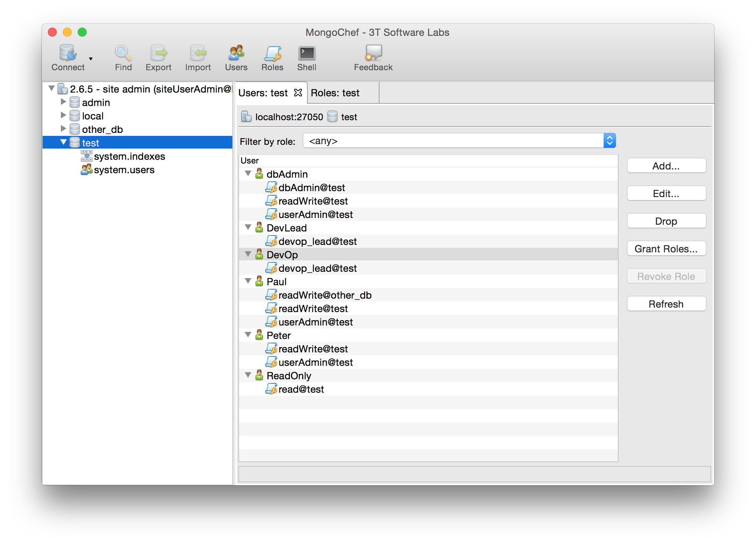
Task: Open the Connect dropdown arrow
Action: point(91,59)
